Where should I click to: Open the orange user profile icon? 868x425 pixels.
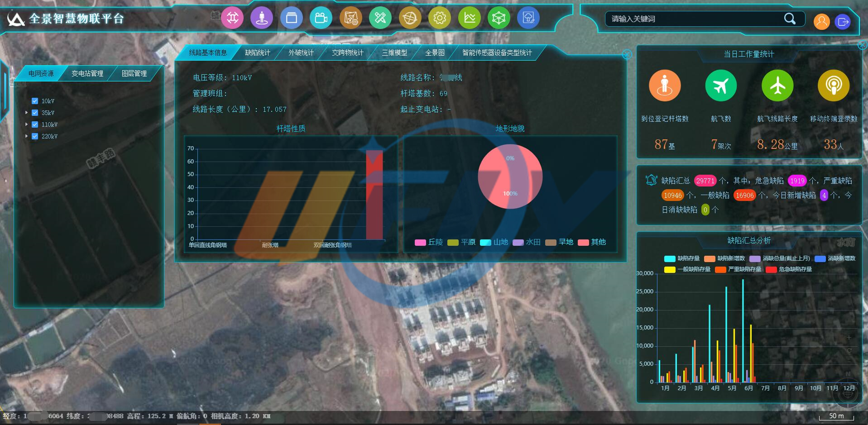[822, 21]
